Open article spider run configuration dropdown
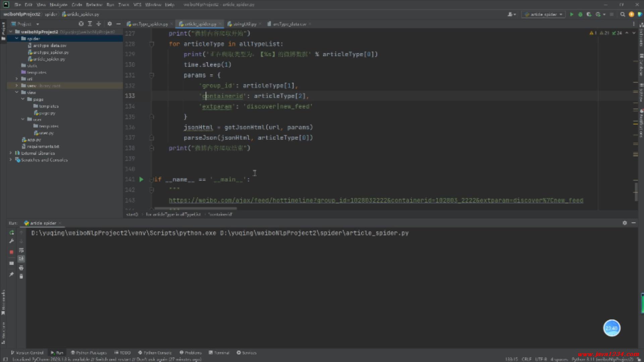The height and width of the screenshot is (362, 644). click(544, 14)
